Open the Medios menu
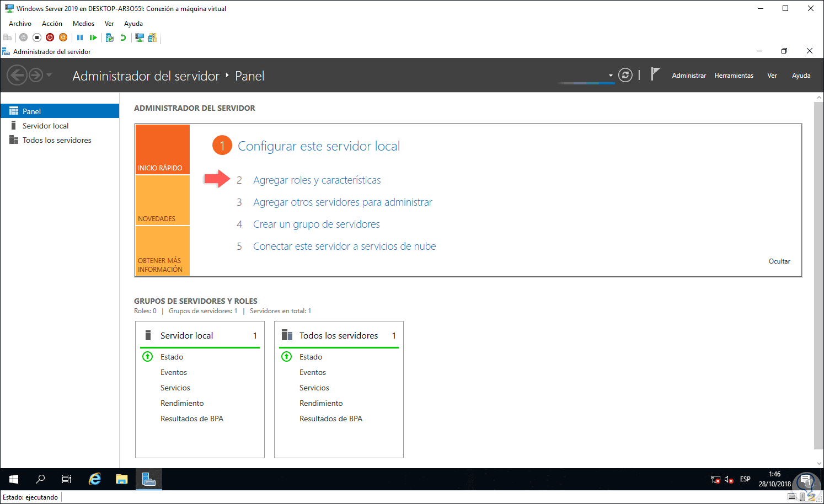The image size is (824, 504). (x=83, y=24)
